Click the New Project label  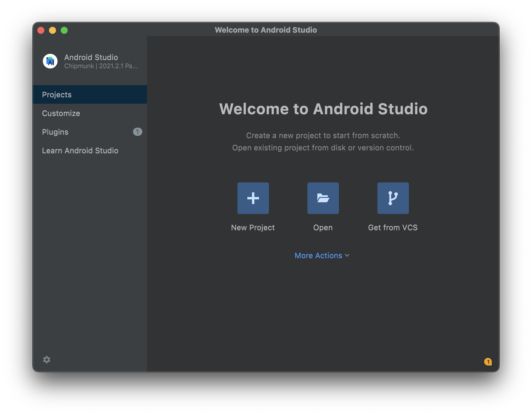[x=253, y=228]
